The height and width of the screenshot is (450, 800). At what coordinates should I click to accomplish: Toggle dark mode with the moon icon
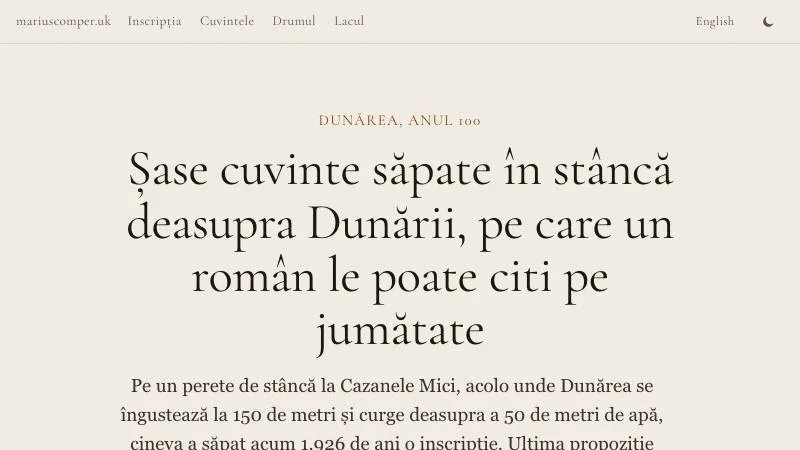[x=768, y=21]
